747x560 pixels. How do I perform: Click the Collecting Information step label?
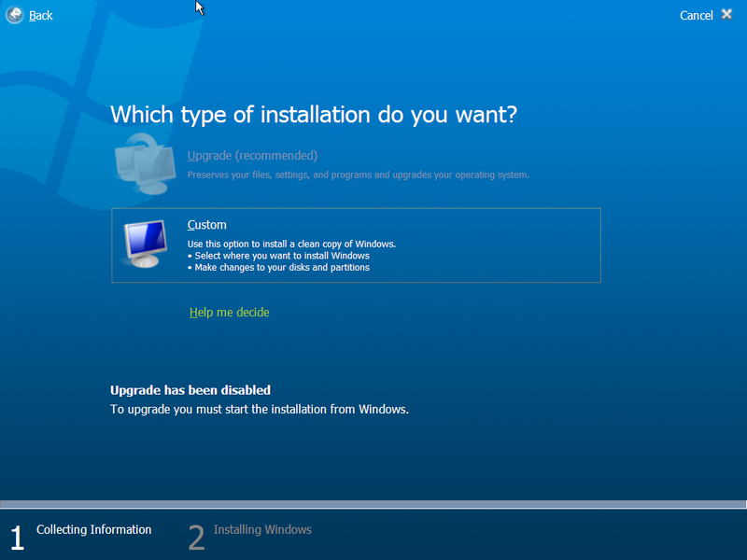94,529
